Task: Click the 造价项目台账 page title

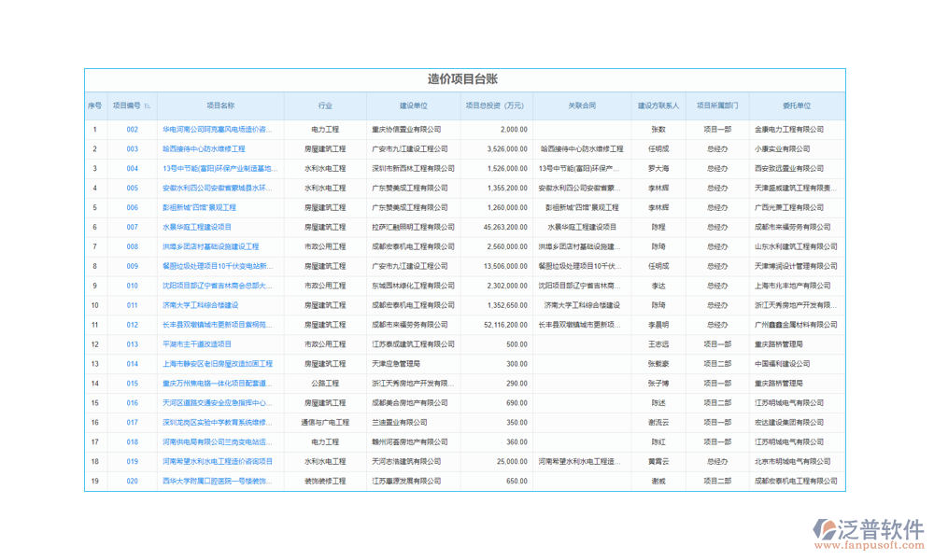Action: click(x=464, y=79)
